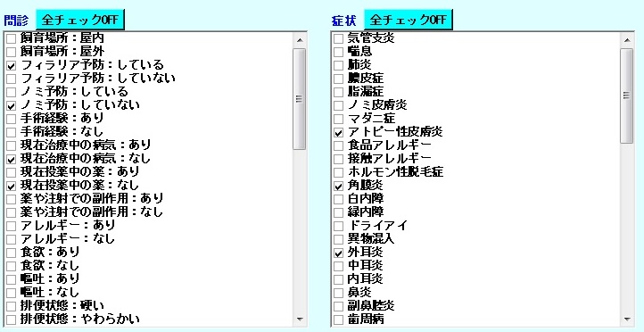Uncheck フィラリア予防：している
This screenshot has height=332, width=644.
[x=12, y=66]
